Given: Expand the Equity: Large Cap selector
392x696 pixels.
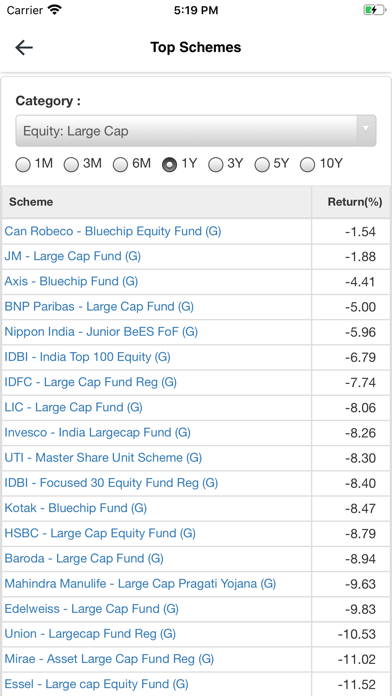Looking at the screenshot, I should click(196, 131).
